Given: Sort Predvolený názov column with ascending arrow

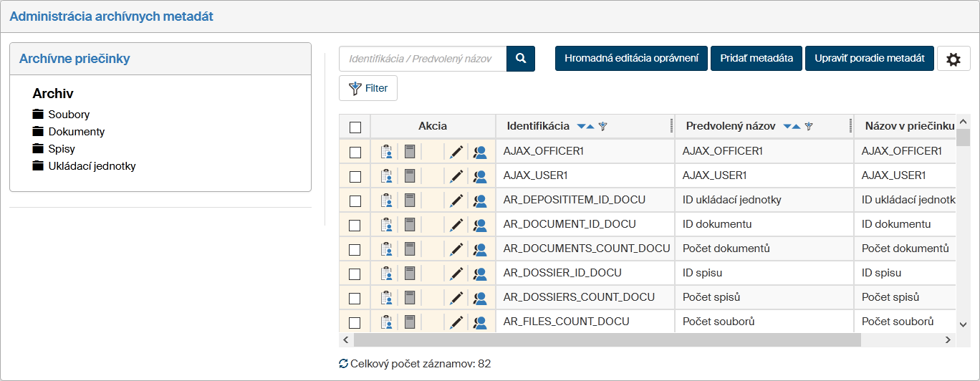Looking at the screenshot, I should tap(796, 127).
